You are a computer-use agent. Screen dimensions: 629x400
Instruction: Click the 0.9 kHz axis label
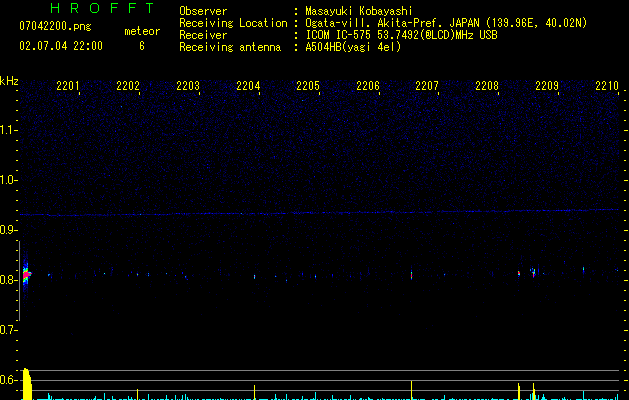[x=8, y=230]
